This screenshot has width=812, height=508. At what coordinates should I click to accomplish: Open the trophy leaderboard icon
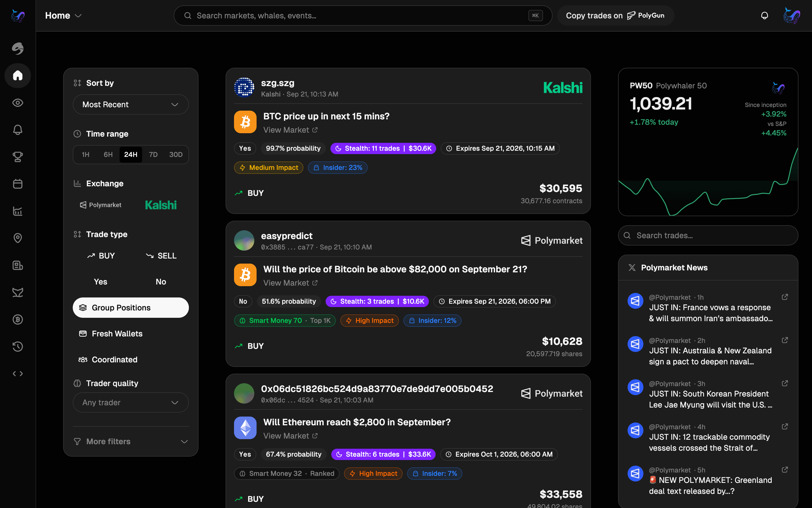point(18,157)
